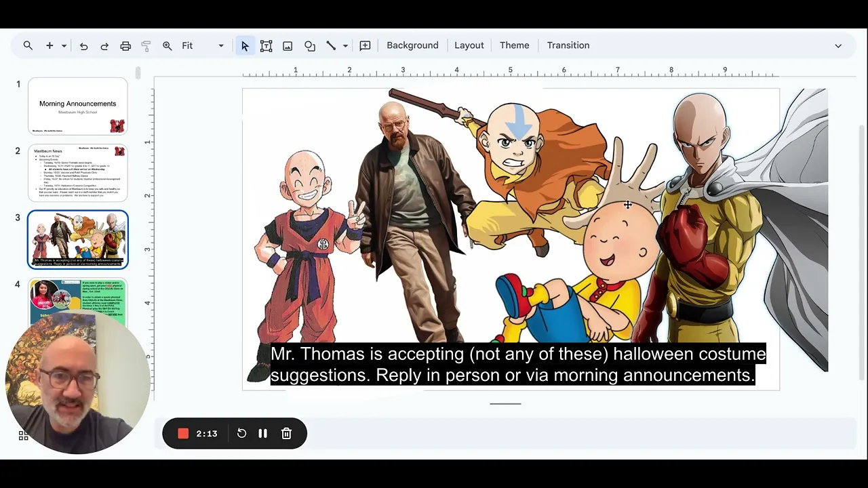Image resolution: width=868 pixels, height=488 pixels.
Task: Add a comment
Action: [365, 45]
